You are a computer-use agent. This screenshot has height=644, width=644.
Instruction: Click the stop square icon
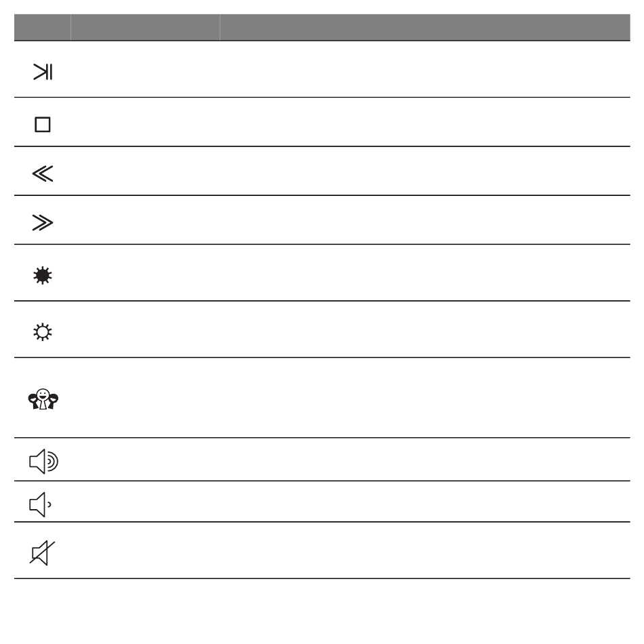pyautogui.click(x=43, y=125)
